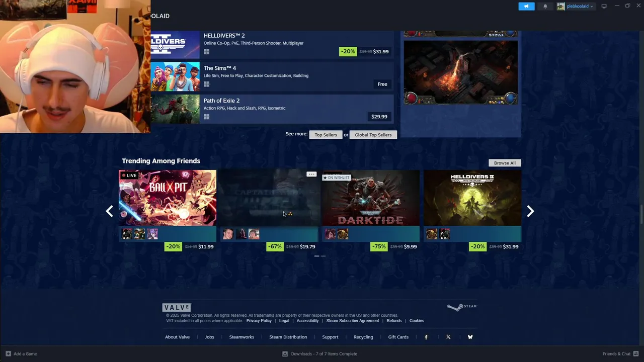Screen dimensions: 644x362
Task: Open the BALL x PIT game capsule
Action: 168,198
